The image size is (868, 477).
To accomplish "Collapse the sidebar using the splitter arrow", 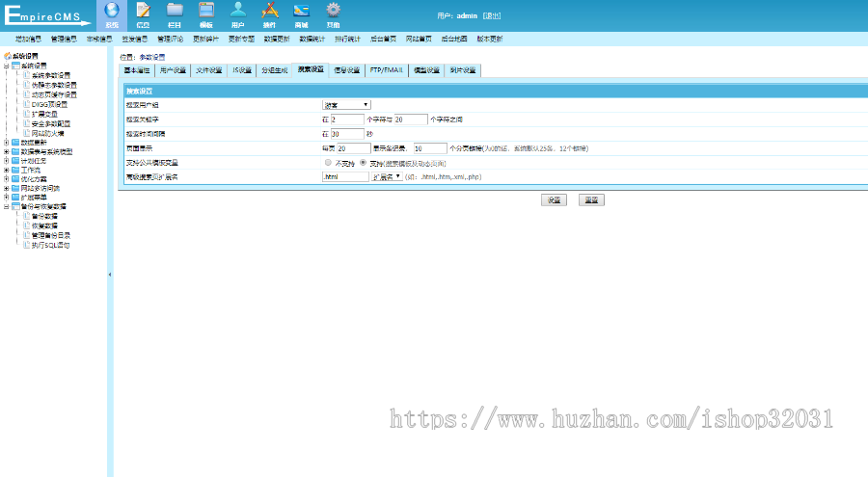I will point(110,275).
